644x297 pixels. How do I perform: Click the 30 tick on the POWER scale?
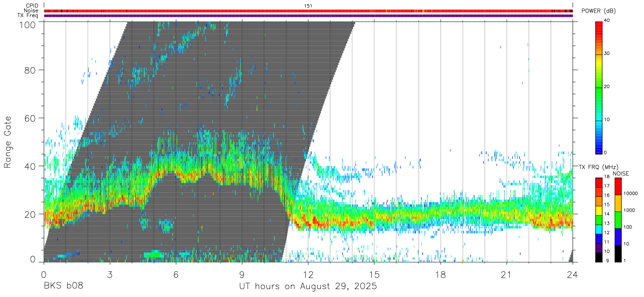607,53
